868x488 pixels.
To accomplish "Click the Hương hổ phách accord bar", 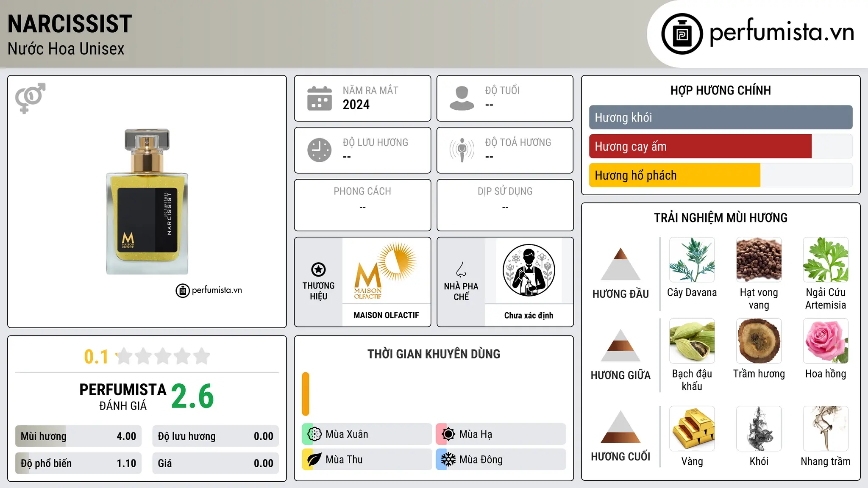I will tap(721, 175).
